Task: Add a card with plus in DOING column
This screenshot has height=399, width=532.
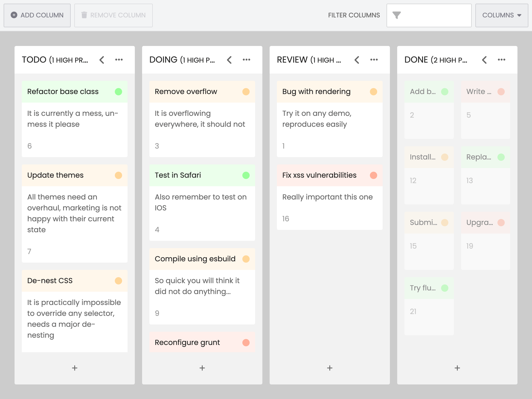Action: tap(202, 368)
